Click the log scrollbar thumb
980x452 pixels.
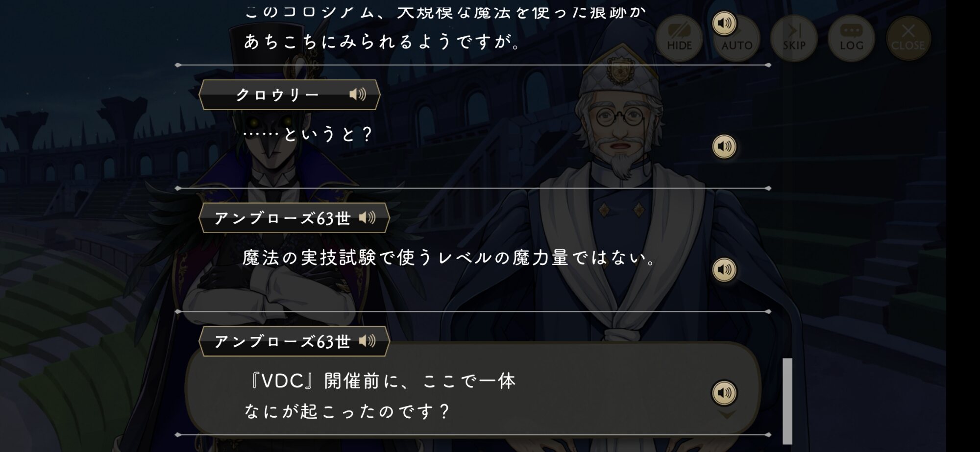coord(787,401)
